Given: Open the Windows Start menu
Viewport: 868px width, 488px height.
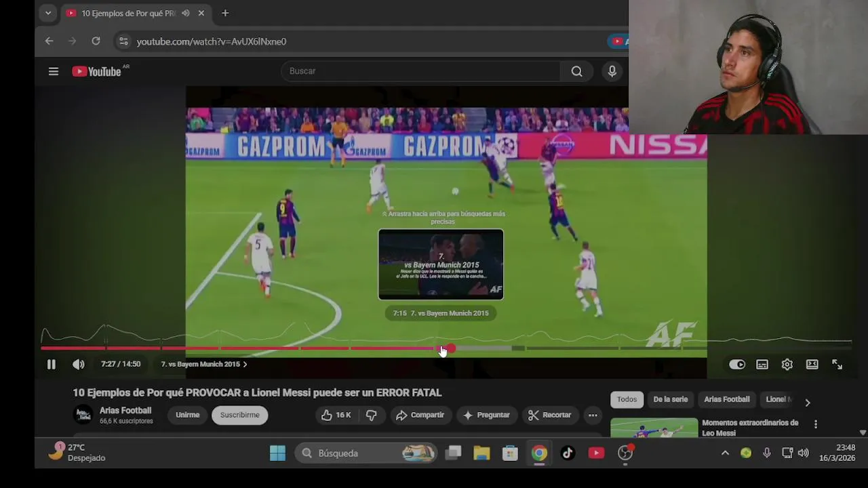Looking at the screenshot, I should [x=277, y=453].
